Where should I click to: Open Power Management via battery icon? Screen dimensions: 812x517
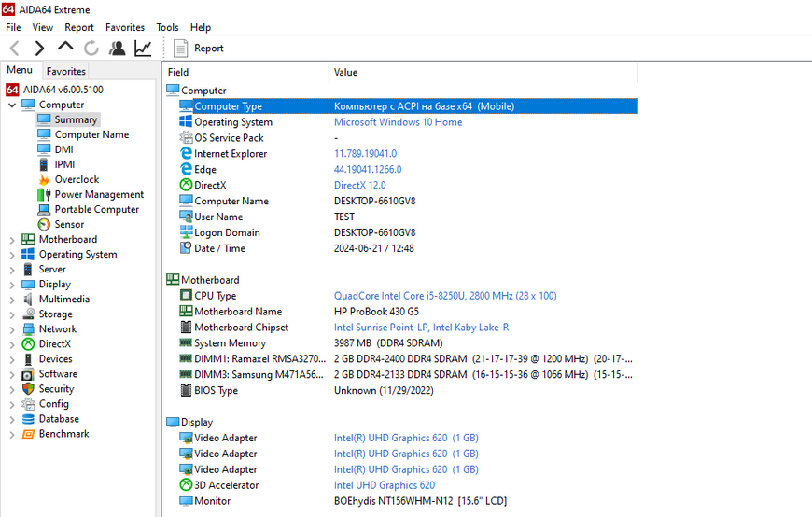click(44, 194)
